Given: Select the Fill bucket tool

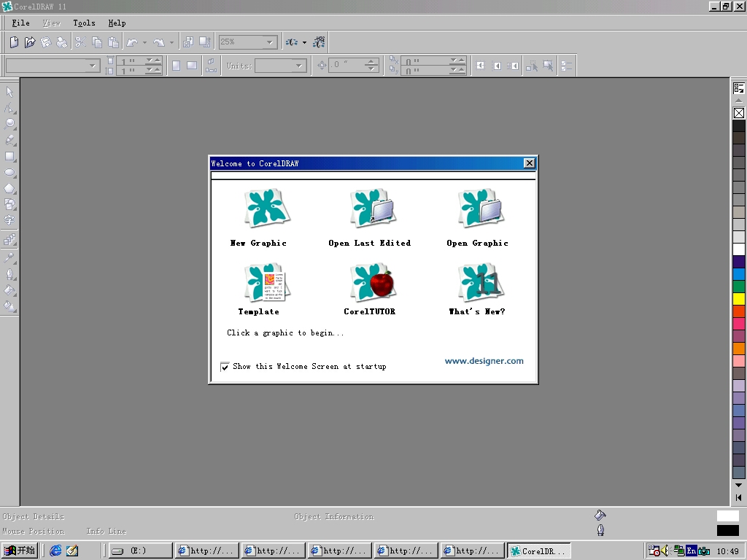Looking at the screenshot, I should (x=9, y=290).
